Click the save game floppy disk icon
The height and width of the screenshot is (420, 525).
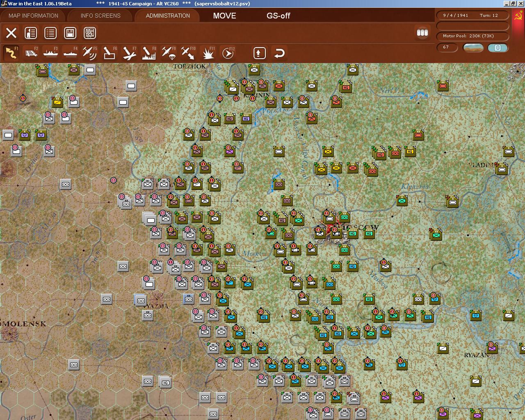click(70, 33)
